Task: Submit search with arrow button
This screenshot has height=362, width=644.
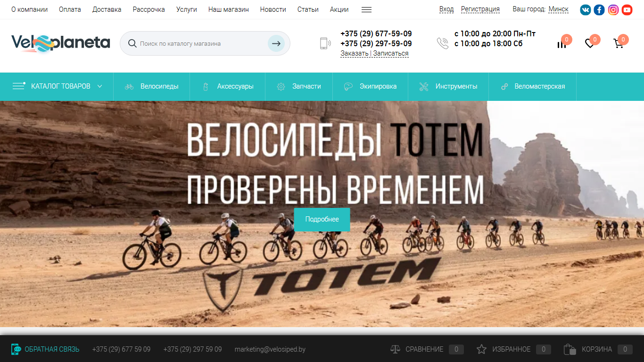Action: click(276, 43)
